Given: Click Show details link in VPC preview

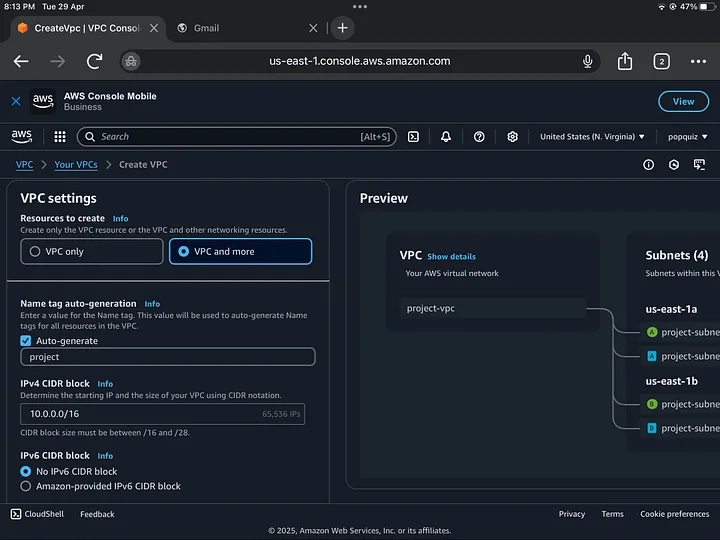Looking at the screenshot, I should [x=451, y=257].
